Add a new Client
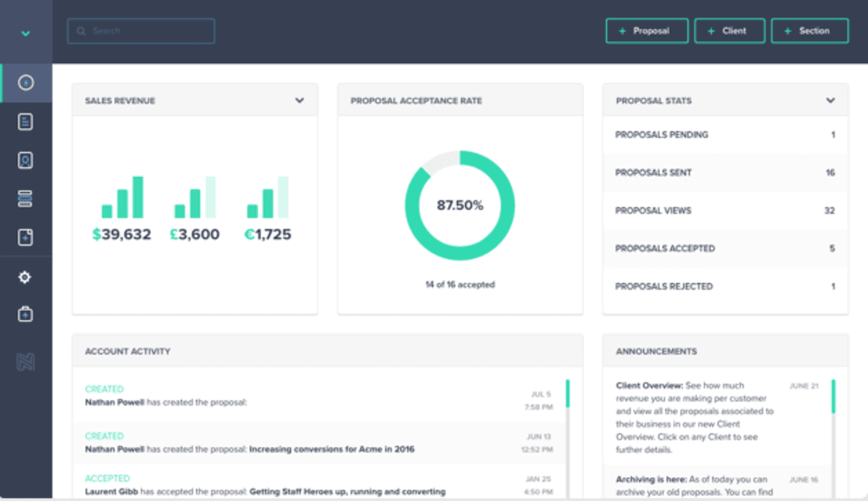Screen dimensions: 868x501 [x=729, y=31]
